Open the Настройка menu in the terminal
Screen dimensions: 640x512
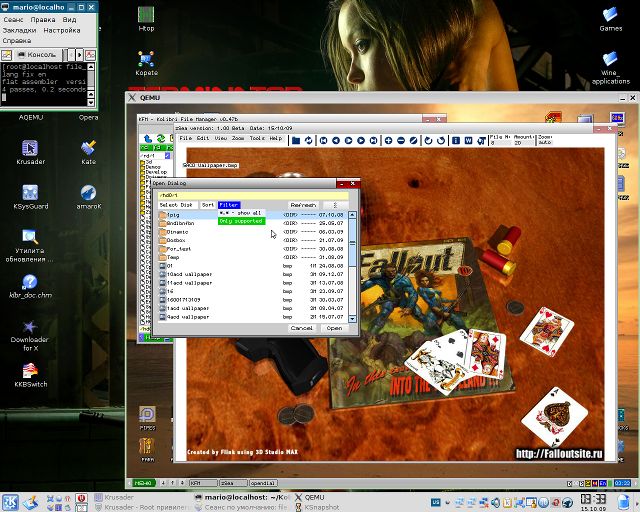click(x=62, y=30)
